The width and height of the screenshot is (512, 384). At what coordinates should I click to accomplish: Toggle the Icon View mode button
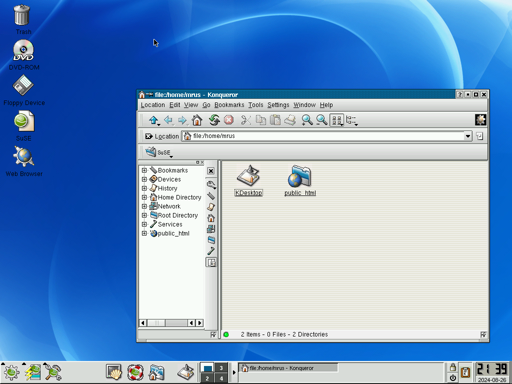coord(337,120)
